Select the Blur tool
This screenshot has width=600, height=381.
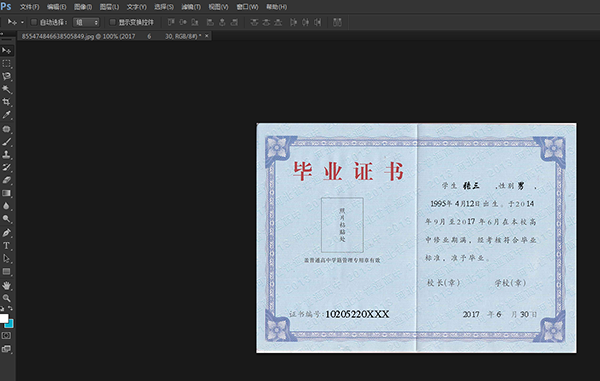(7, 206)
